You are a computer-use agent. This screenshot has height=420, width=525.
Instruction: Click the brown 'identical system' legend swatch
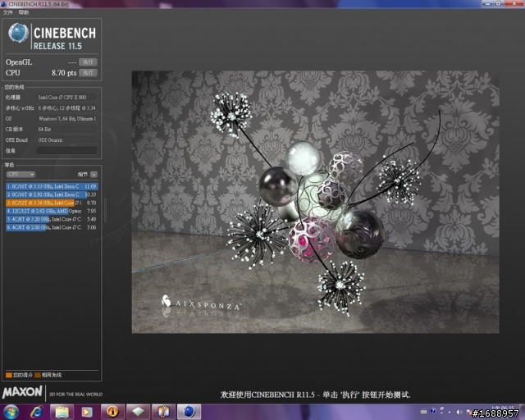(x=38, y=375)
